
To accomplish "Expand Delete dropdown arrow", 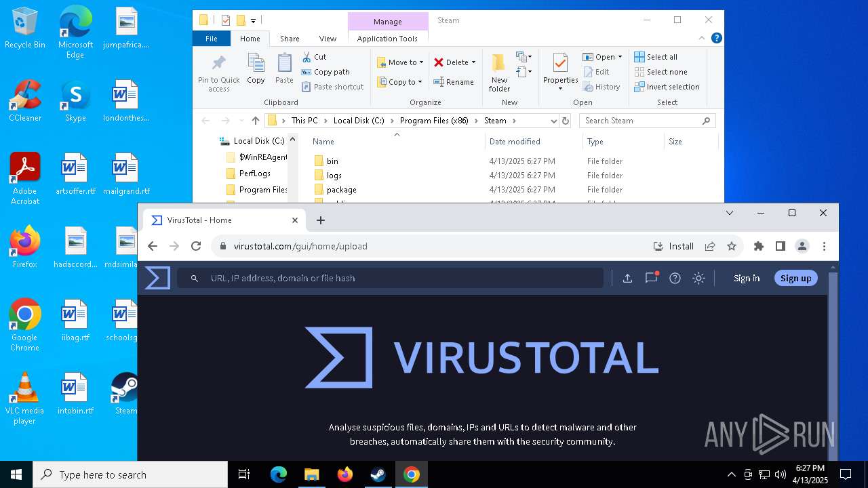I will pos(473,62).
